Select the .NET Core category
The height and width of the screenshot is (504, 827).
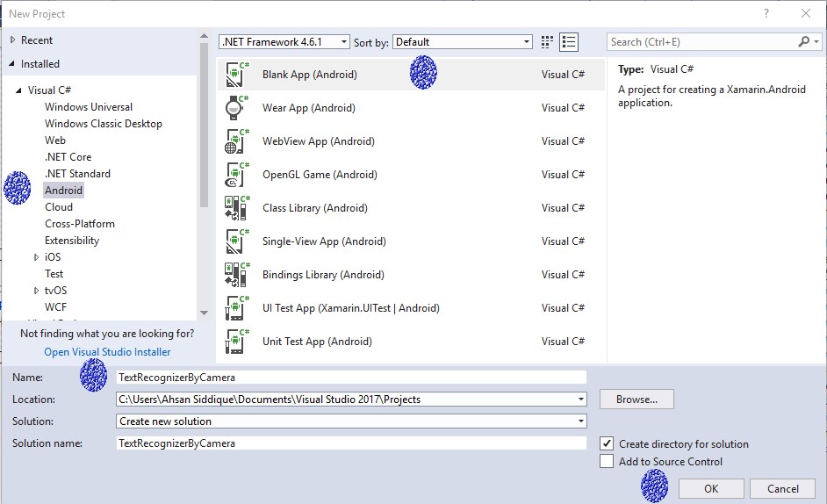pos(68,157)
